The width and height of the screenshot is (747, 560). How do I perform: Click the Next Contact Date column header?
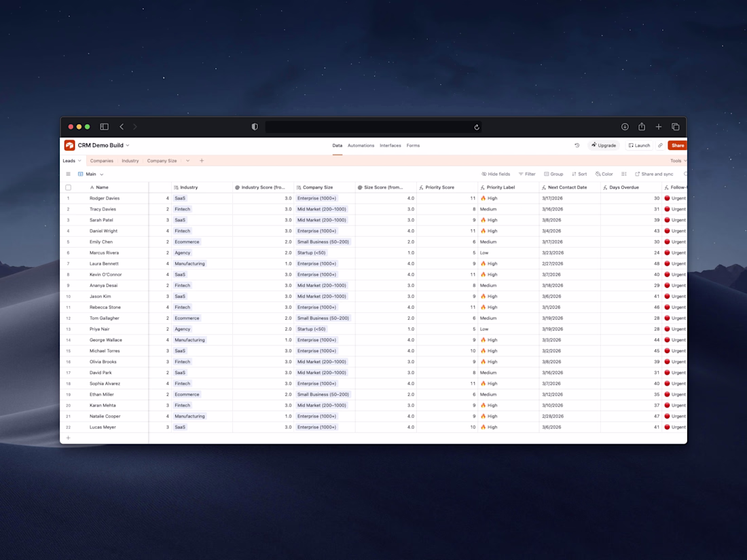570,187
